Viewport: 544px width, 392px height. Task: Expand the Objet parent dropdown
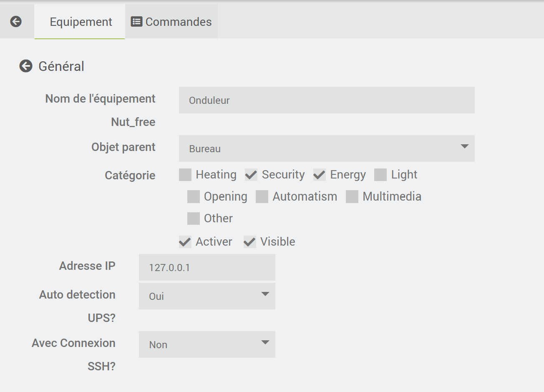pos(326,148)
